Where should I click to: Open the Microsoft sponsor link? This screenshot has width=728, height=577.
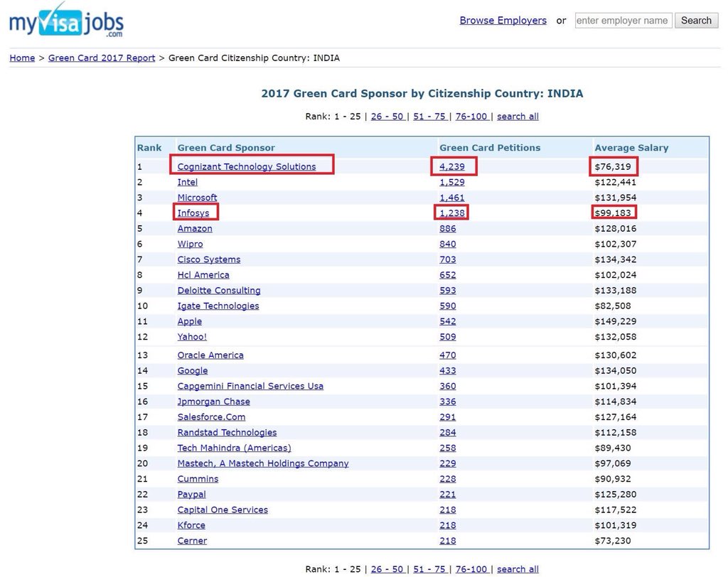(x=198, y=198)
